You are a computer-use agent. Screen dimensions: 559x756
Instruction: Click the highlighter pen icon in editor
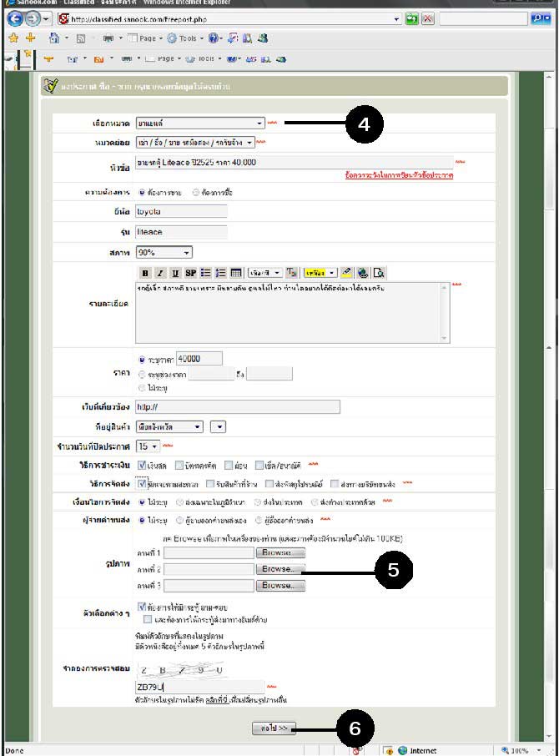coord(346,273)
